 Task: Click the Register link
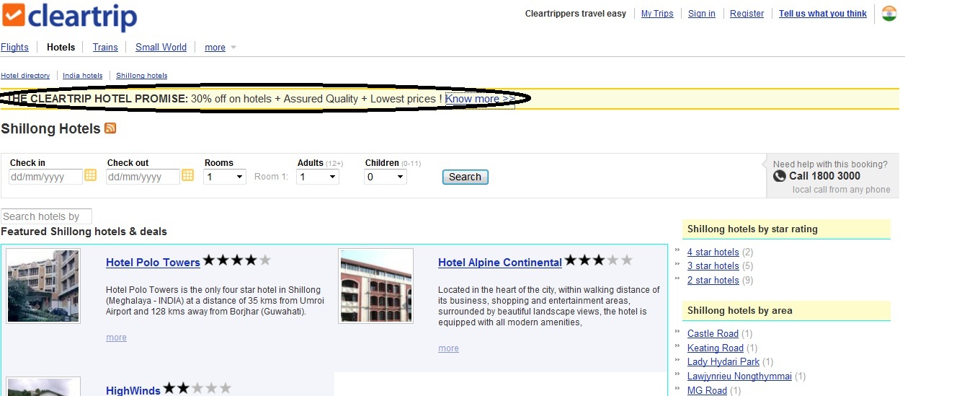click(x=747, y=14)
